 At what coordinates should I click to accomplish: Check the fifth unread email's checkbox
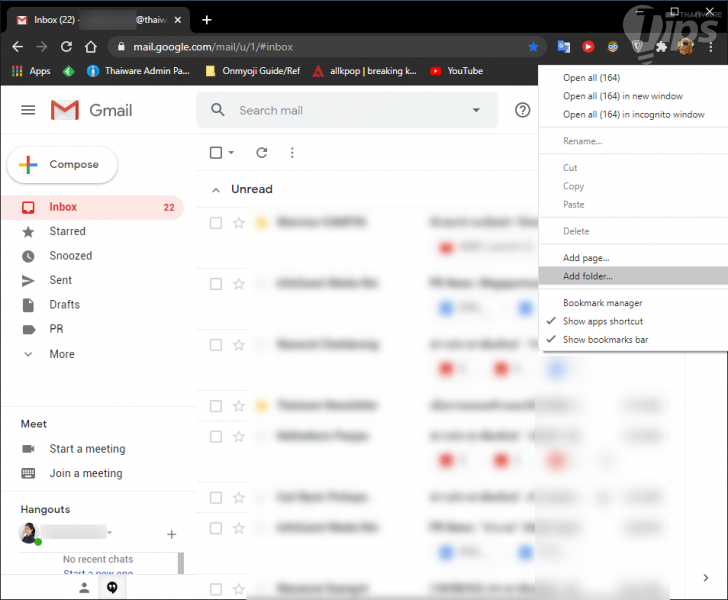216,437
